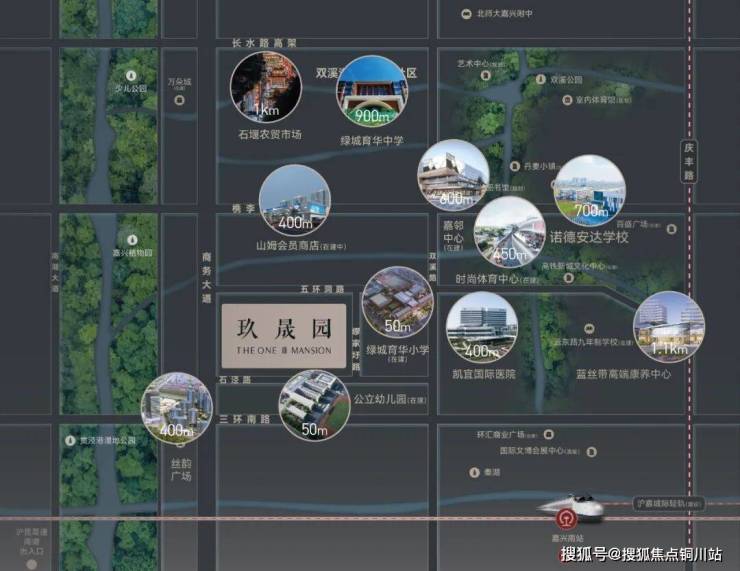The width and height of the screenshot is (740, 571).
Task: Open the 50m 公立幼儿园 photo bubble
Action: [x=314, y=405]
